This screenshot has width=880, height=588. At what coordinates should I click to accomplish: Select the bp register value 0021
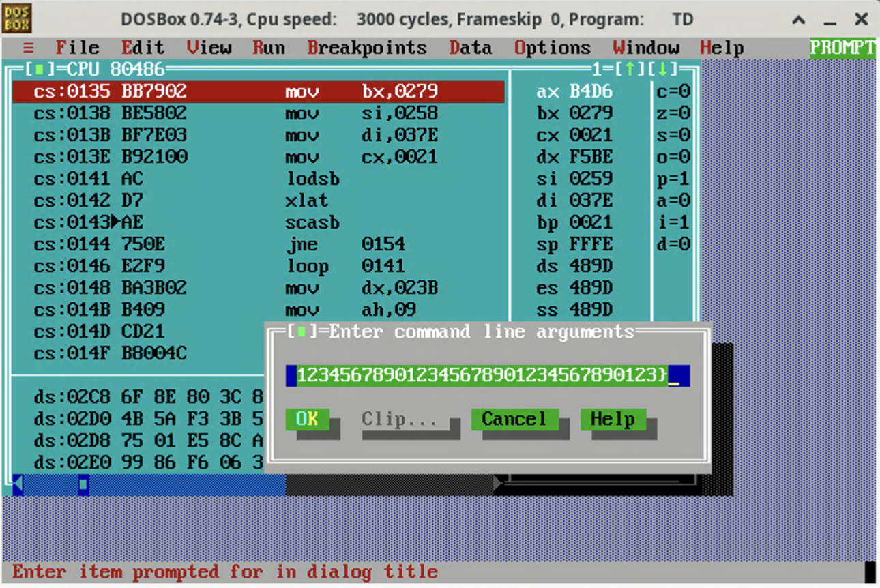pos(591,222)
